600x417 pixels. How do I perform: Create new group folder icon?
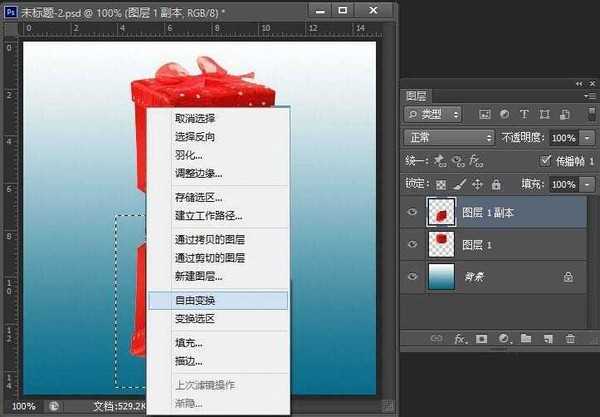(526, 338)
